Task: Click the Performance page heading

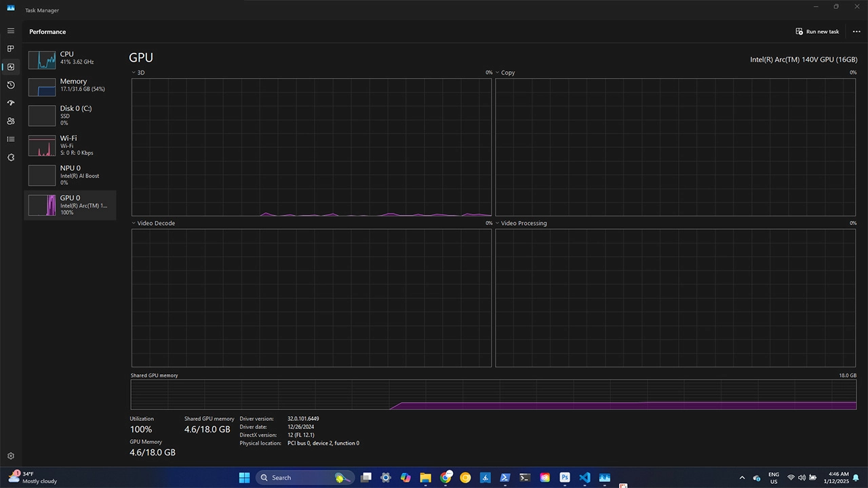Action: 47,32
